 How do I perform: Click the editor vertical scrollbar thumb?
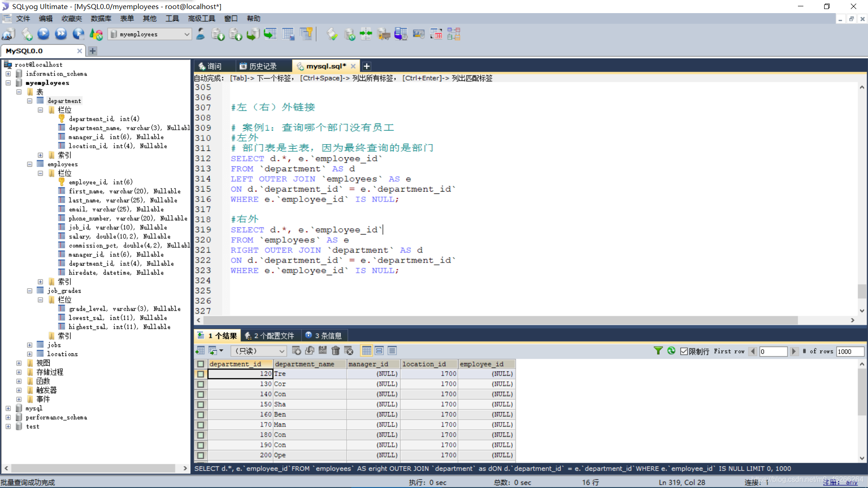tap(862, 291)
